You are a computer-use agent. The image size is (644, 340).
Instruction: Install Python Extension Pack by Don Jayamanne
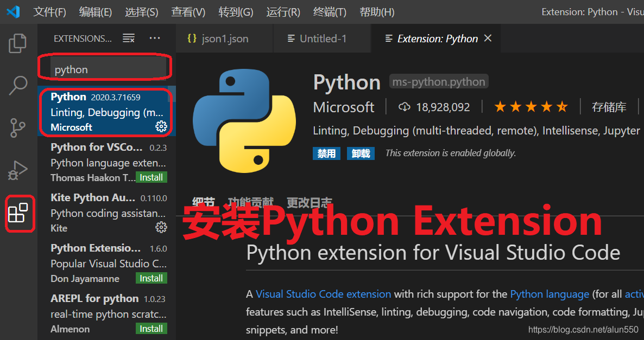(151, 278)
